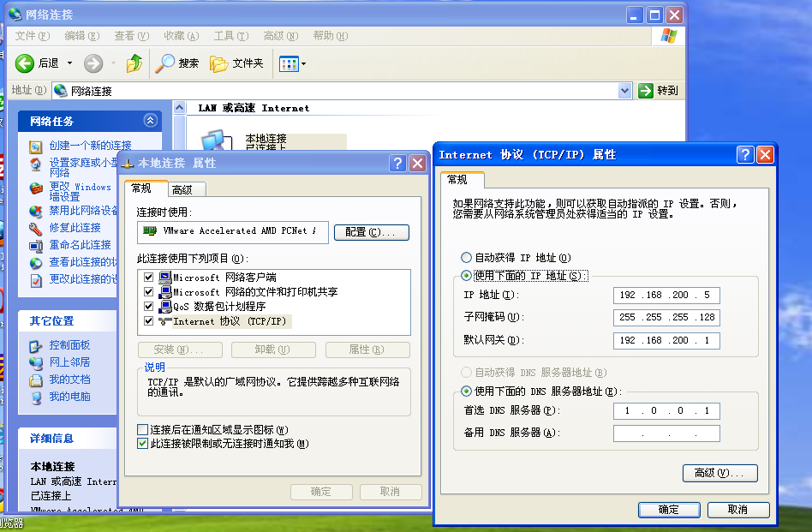This screenshot has width=812, height=532.
Task: Click the alternate DNS server (备用 DNS 服务器) field
Action: tap(666, 433)
